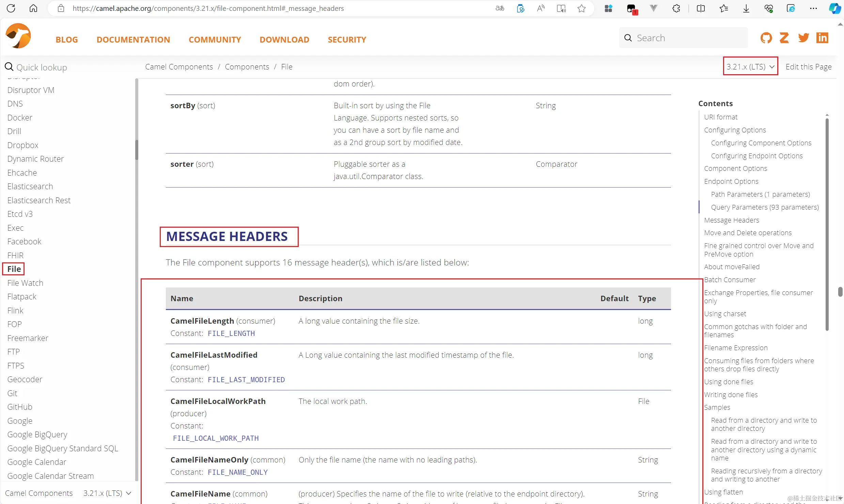
Task: Jump to Query Parameters (93 parameters)
Action: [765, 207]
